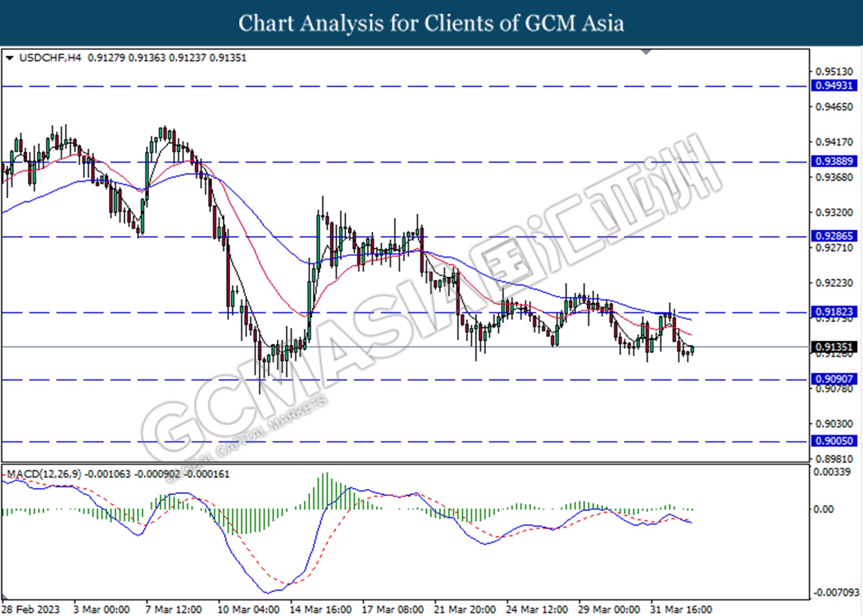Screen dimensions: 863x616
Task: Click the 0.90300 price axis label
Action: pyautogui.click(x=835, y=424)
